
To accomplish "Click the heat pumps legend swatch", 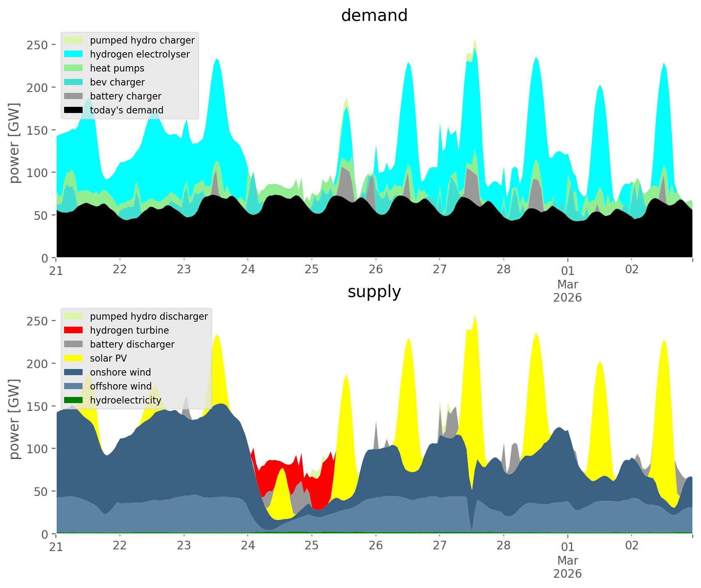I will (74, 68).
